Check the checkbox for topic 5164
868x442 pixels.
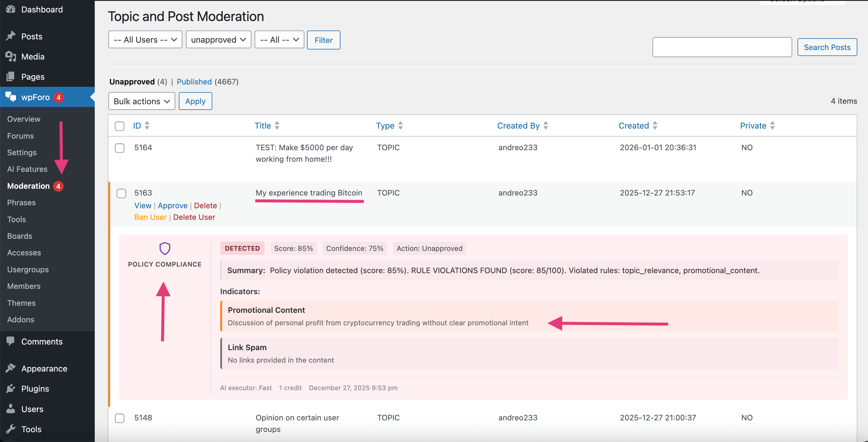click(120, 148)
